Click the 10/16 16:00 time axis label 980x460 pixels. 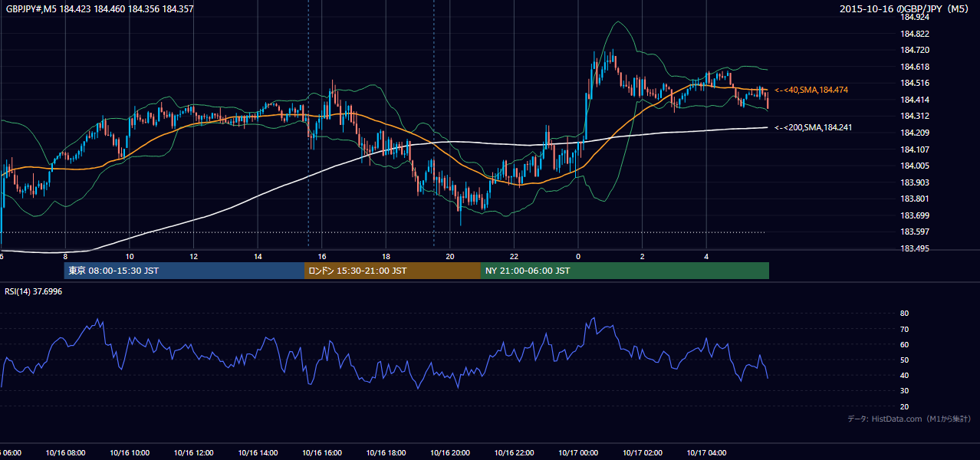[x=321, y=453]
